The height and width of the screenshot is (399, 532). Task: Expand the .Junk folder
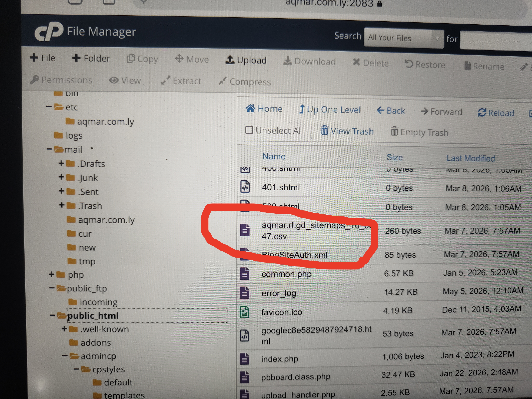pyautogui.click(x=61, y=177)
